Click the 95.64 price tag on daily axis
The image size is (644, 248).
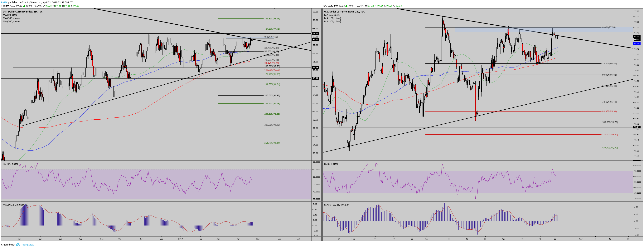pos(315,67)
